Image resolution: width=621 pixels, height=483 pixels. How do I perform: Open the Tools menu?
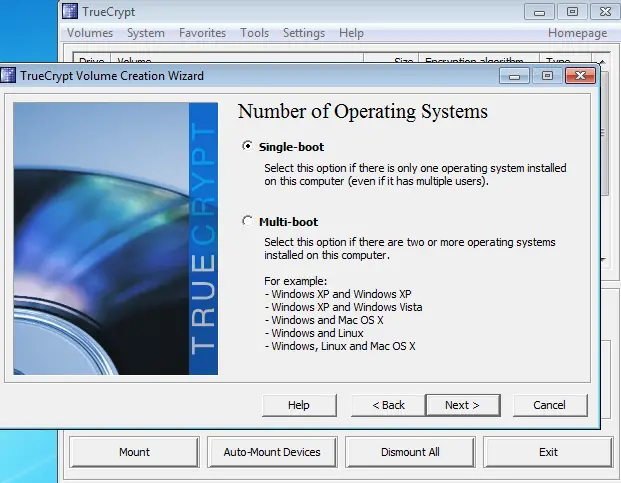tap(255, 33)
